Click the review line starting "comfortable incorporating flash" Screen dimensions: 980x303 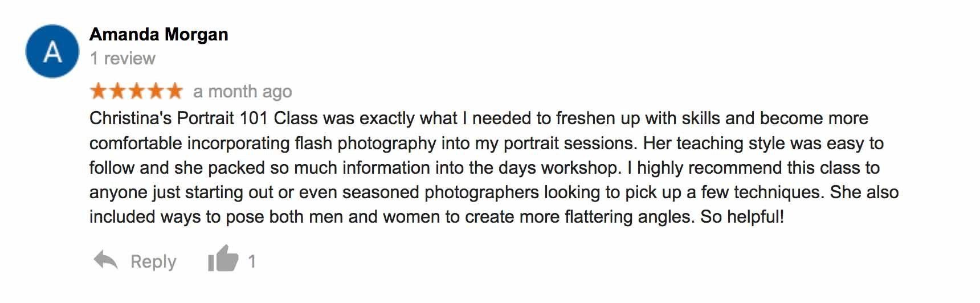(487, 143)
